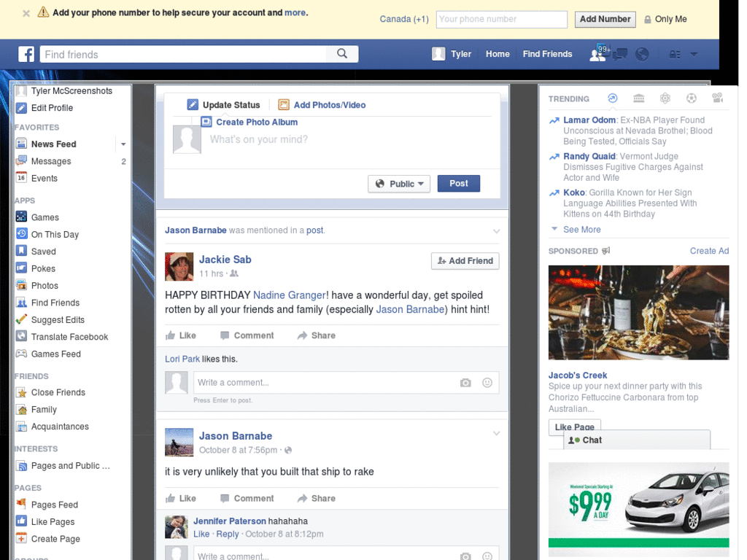Dismiss the phone number banner
Image resolution: width=747 pixels, height=560 pixels.
[x=26, y=13]
